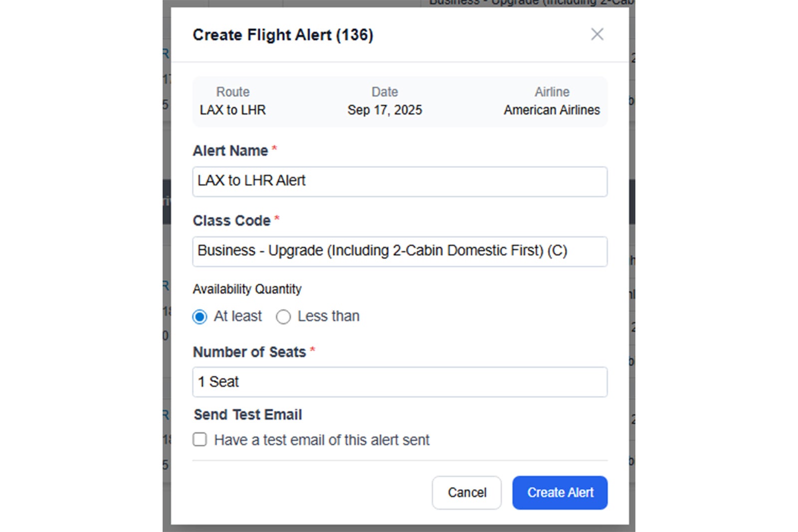Click the Send Test Email heading
The image size is (798, 532).
pos(248,414)
